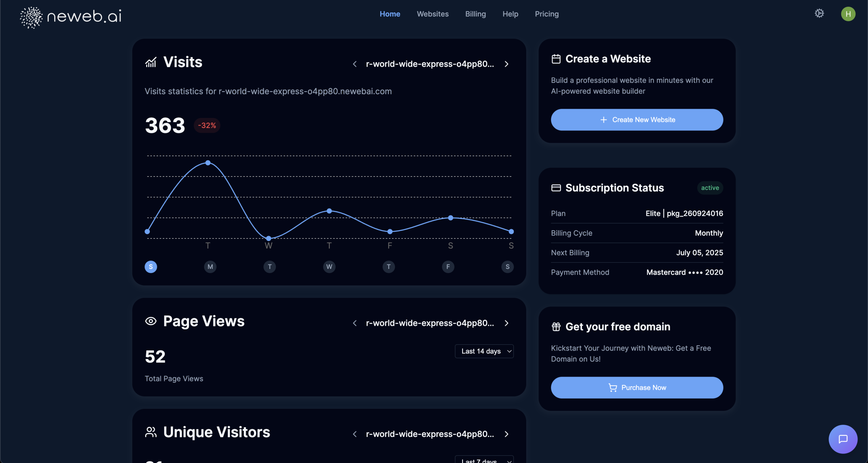The width and height of the screenshot is (868, 463).
Task: Open the chat support bubble
Action: coord(843,439)
